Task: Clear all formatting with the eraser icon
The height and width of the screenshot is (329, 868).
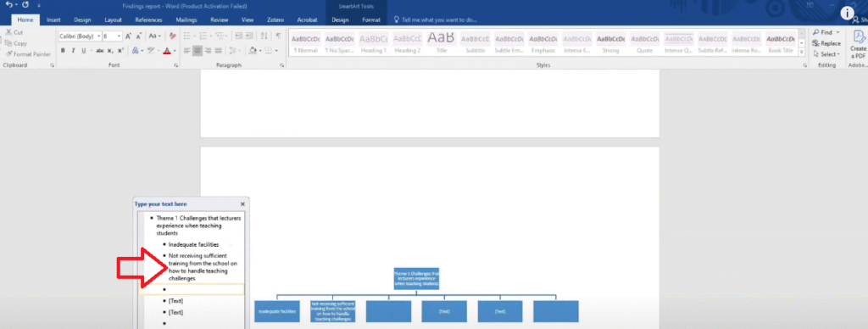Action: coord(173,36)
